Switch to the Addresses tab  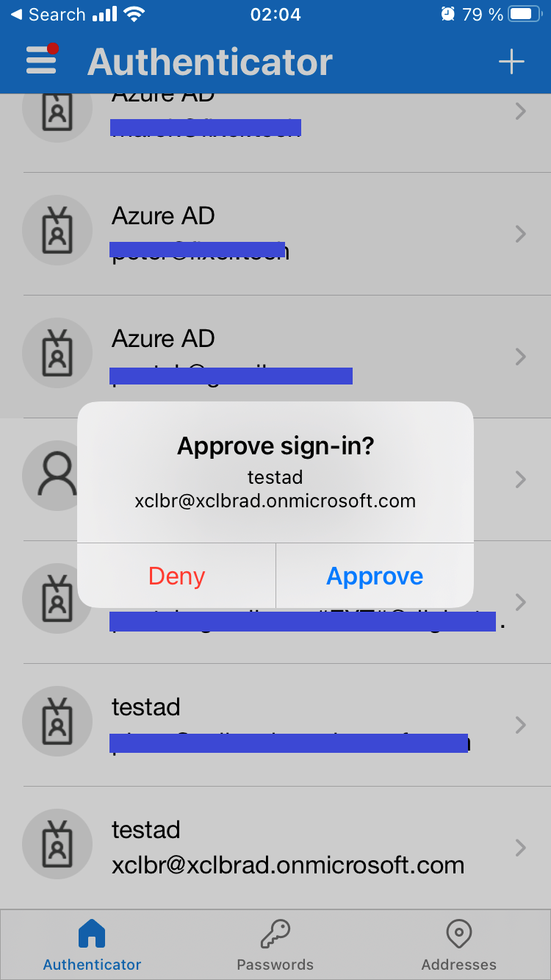459,945
